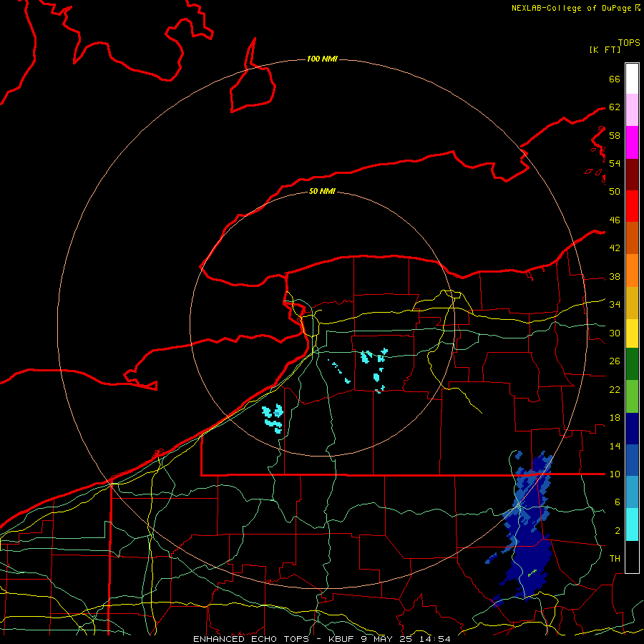Click the navy 14-18 kft legend swatch
This screenshot has height=644, width=644.
point(632,429)
